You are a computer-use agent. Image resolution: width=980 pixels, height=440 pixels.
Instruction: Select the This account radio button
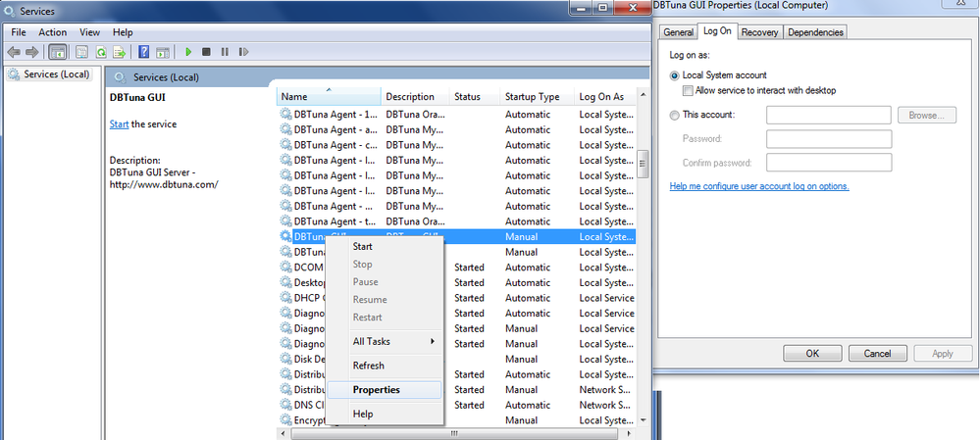[x=674, y=116]
